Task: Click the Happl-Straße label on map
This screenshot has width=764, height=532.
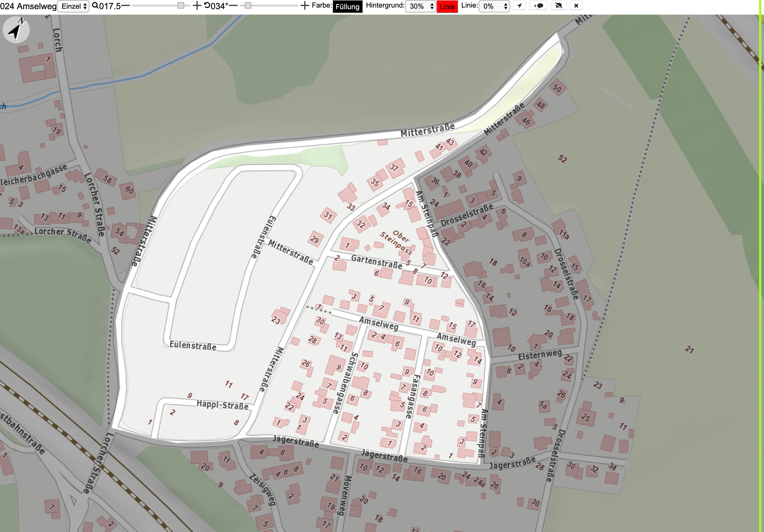Action: pyautogui.click(x=222, y=405)
